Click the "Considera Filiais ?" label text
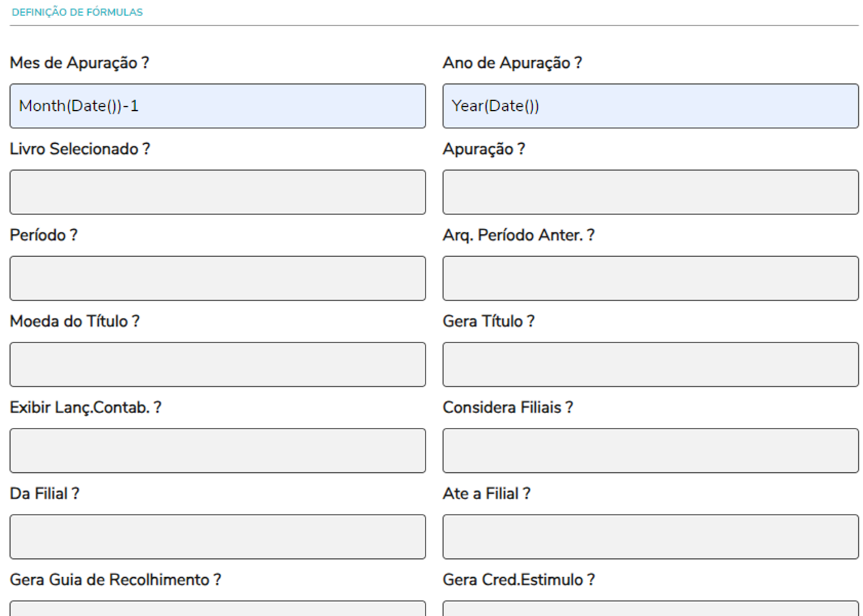 (x=507, y=407)
